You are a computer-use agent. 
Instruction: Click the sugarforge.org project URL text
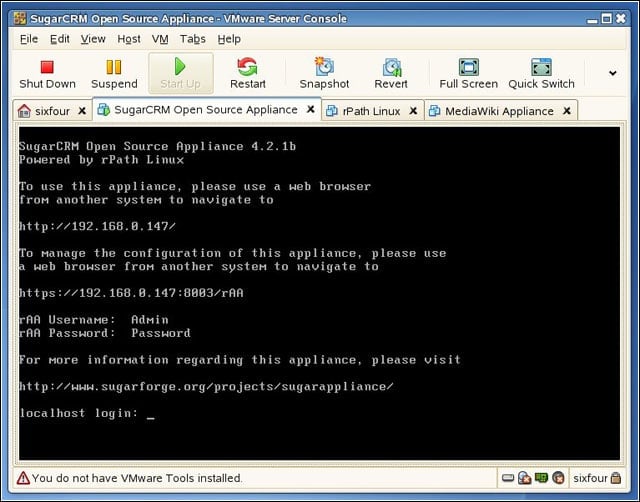pos(207,386)
